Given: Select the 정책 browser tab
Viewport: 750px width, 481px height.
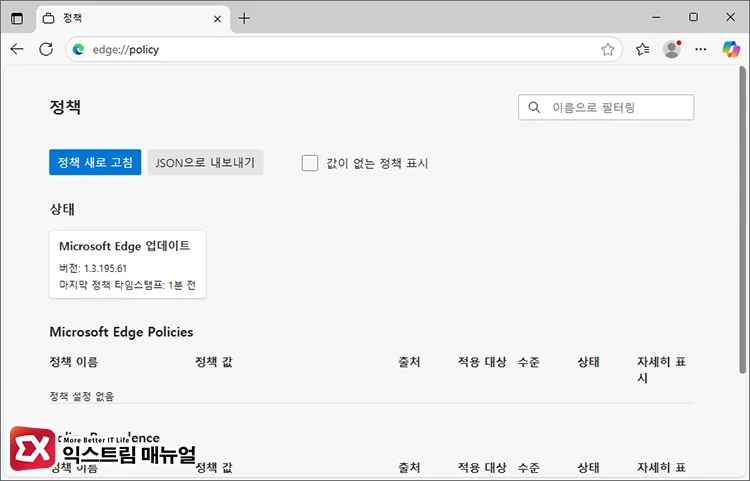Looking at the screenshot, I should pos(132,19).
